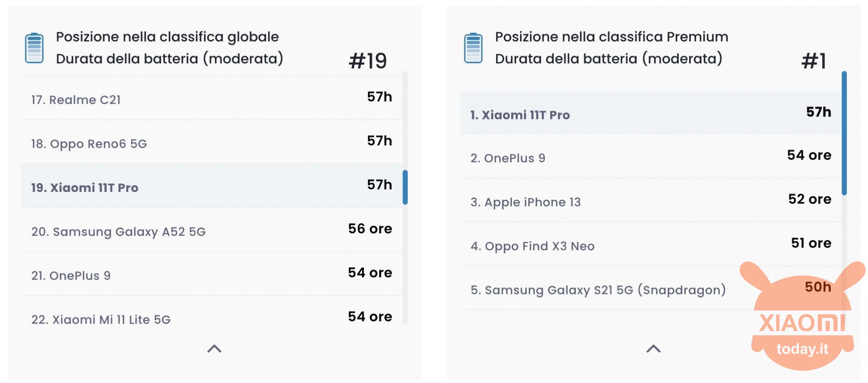Click the battery icon in global ranking panel
The height and width of the screenshot is (383, 868).
click(34, 48)
